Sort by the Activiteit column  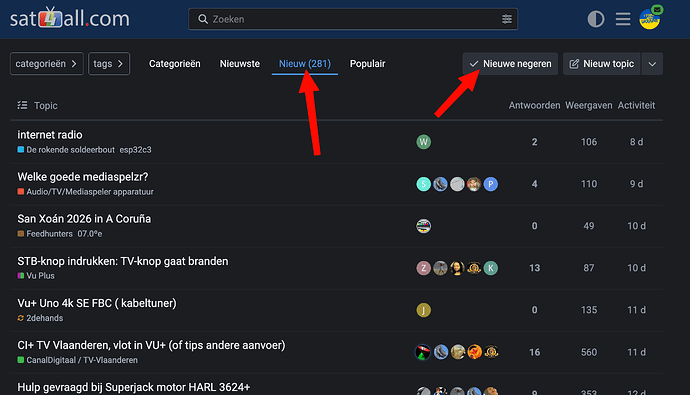[636, 105]
